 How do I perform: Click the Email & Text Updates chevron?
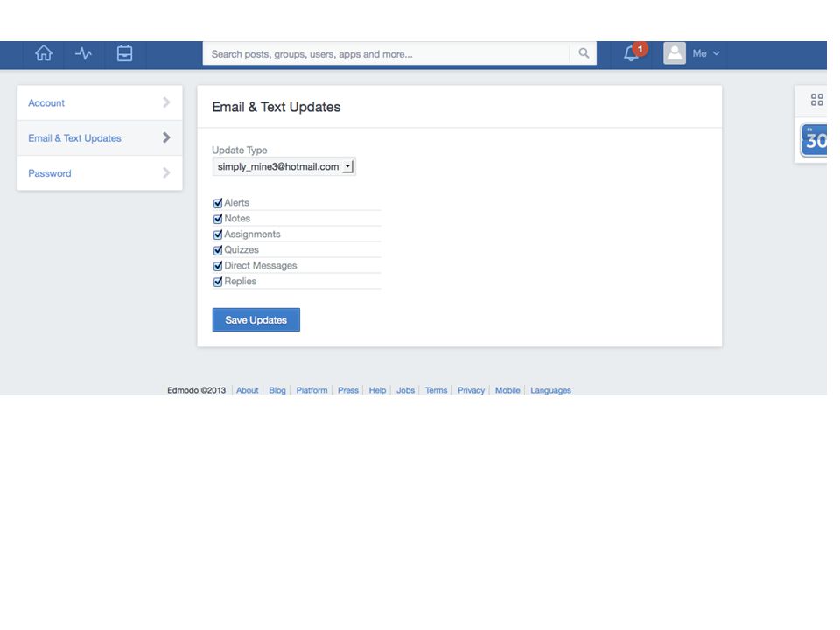coord(166,137)
